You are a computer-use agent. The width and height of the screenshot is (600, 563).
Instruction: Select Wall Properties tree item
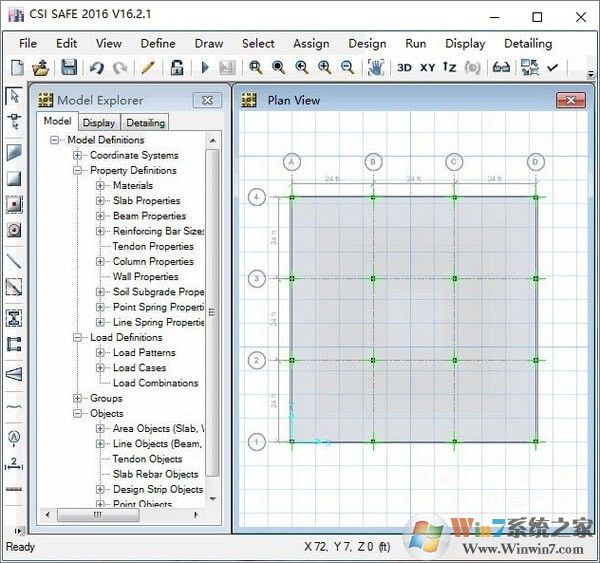coord(145,277)
